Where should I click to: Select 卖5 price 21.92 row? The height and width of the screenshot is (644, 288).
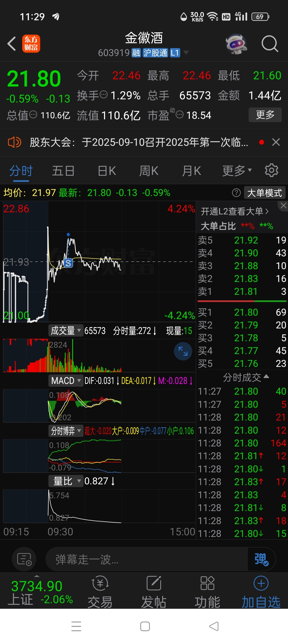tap(242, 240)
